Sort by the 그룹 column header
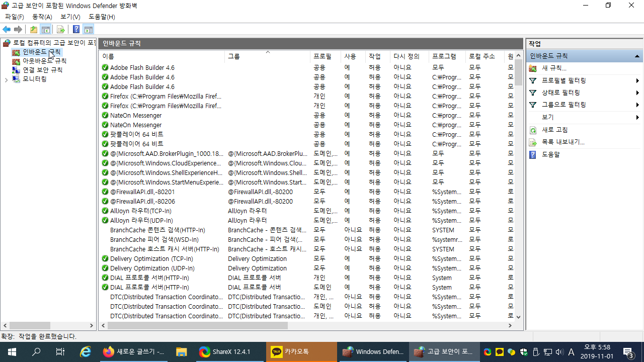Viewport: 644px width, 362px height. pyautogui.click(x=267, y=56)
